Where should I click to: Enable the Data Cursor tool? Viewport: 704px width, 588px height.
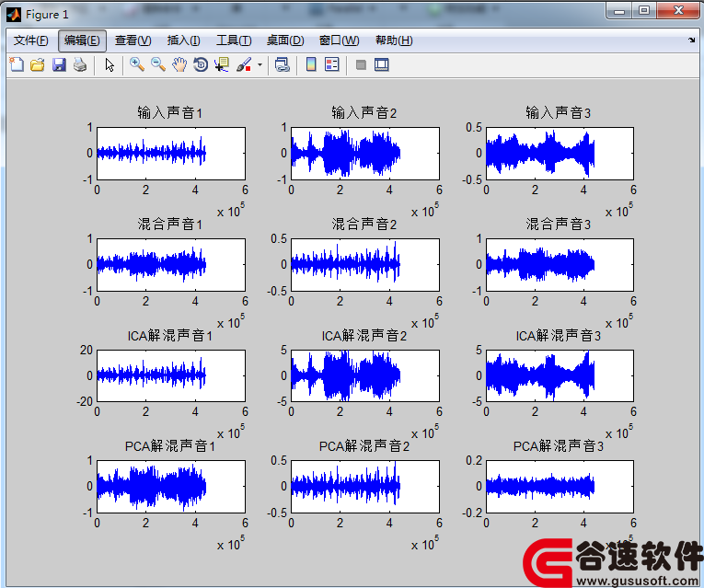pyautogui.click(x=222, y=64)
